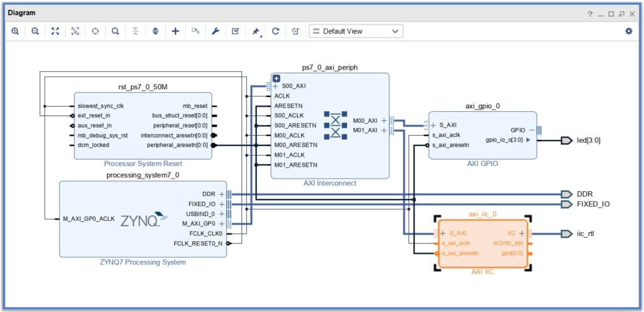Viewport: 644px width, 312px height.
Task: Click the ZYNQ7 Processing System label
Action: tap(143, 262)
